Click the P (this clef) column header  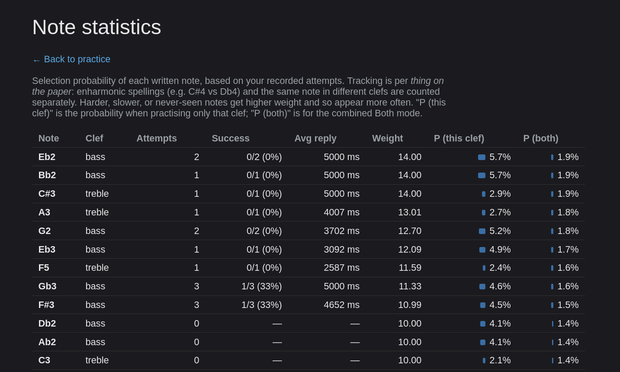(x=459, y=138)
